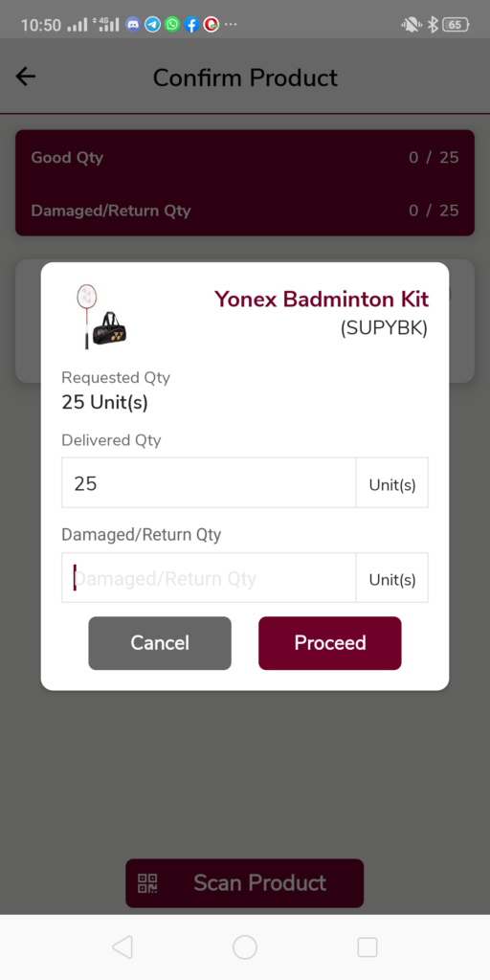Tap the Facebook notification icon

click(191, 25)
